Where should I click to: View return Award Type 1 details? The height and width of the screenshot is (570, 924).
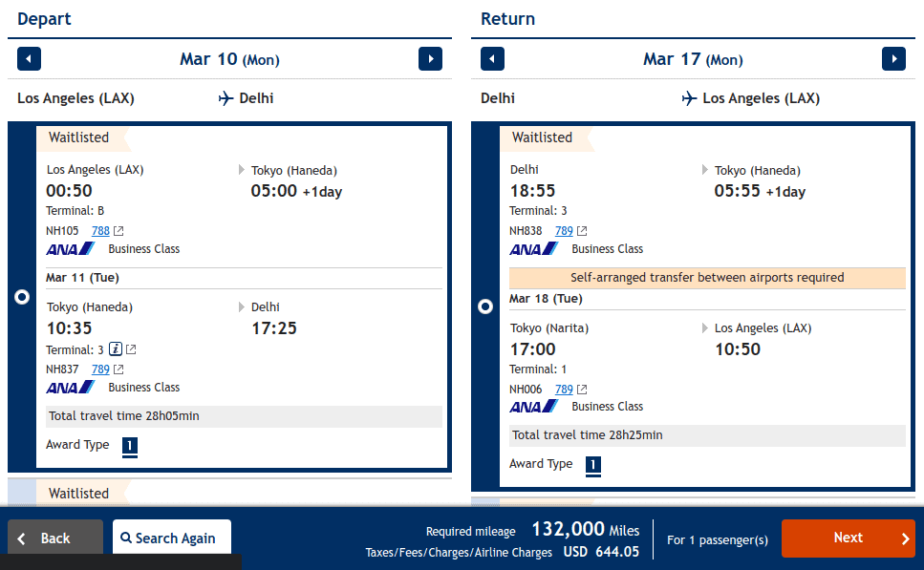(x=593, y=465)
